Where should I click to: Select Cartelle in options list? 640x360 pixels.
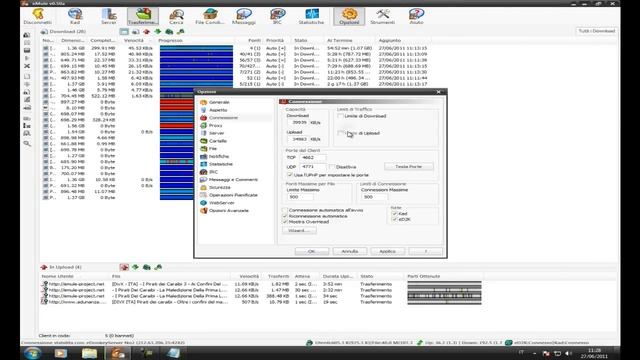pyautogui.click(x=218, y=141)
